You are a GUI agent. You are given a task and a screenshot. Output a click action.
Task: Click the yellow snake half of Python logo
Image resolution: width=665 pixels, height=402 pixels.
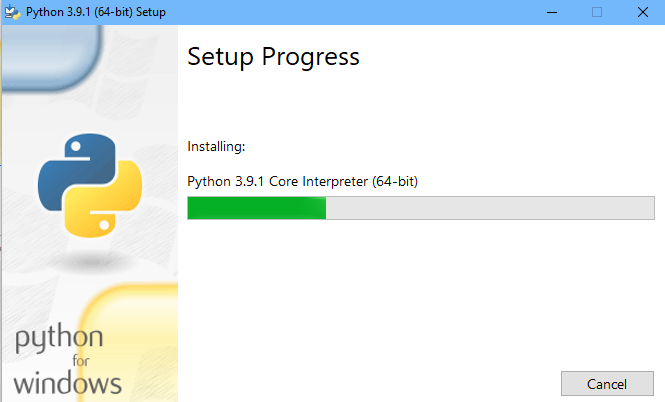103,206
